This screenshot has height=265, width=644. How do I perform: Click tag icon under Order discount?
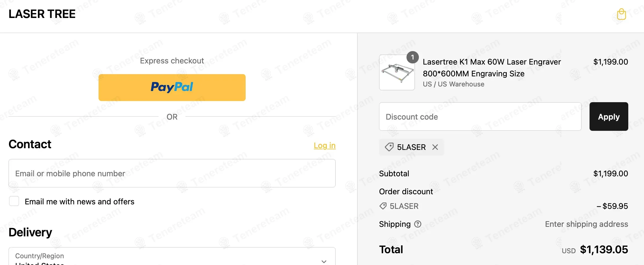click(x=383, y=206)
